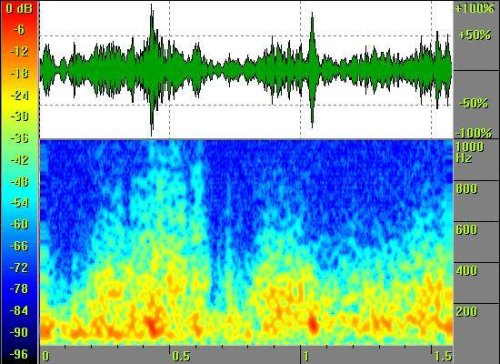The width and height of the screenshot is (500, 364).
Task: Click the 0 second time axis label
Action: [x=46, y=356]
